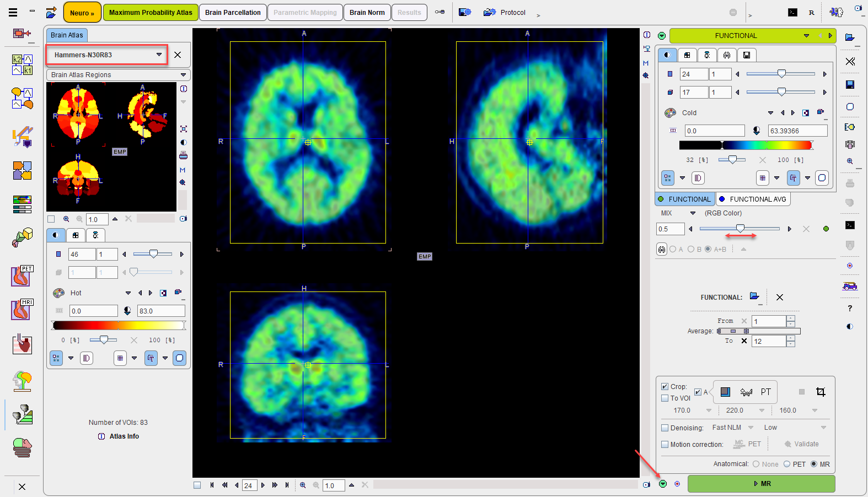Click the green MR action button

point(761,483)
